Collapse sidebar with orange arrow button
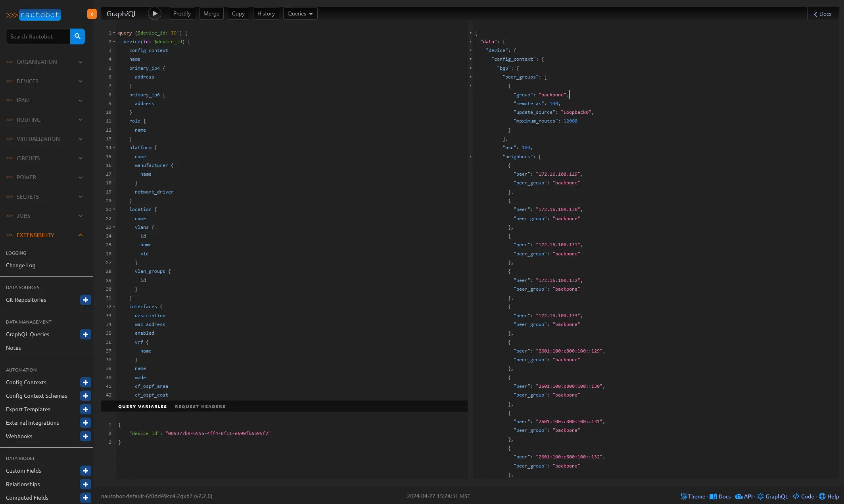This screenshot has width=844, height=504. 92,14
